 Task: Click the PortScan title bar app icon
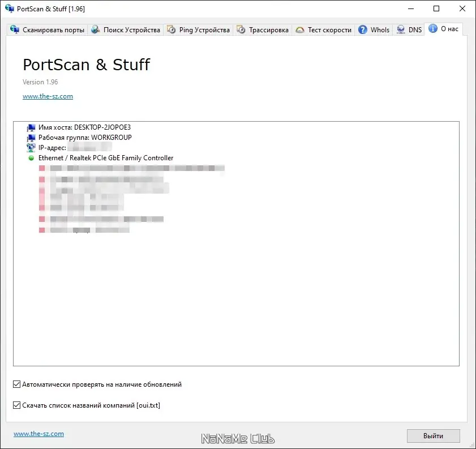(10, 8)
